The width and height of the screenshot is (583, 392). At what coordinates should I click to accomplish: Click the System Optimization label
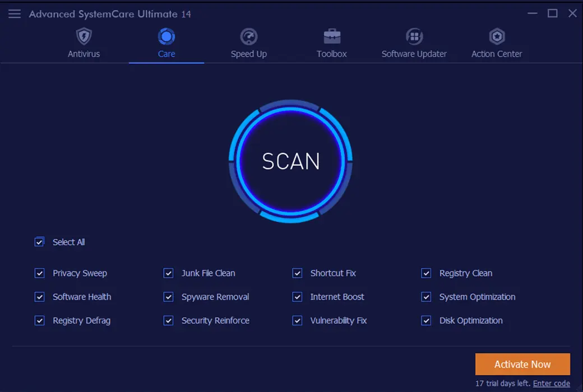pyautogui.click(x=478, y=297)
